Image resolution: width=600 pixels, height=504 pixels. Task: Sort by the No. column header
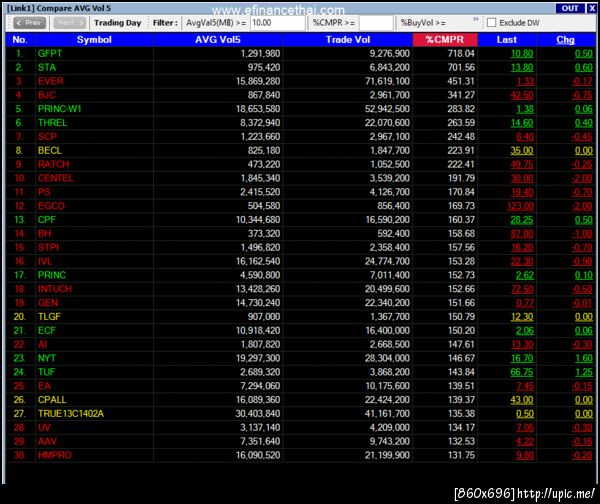pyautogui.click(x=20, y=40)
